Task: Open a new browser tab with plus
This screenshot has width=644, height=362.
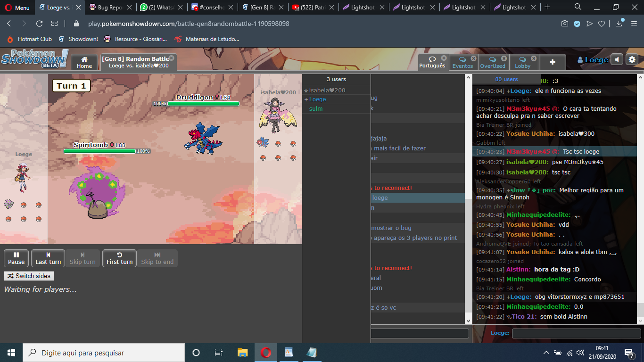Action: 547,7
